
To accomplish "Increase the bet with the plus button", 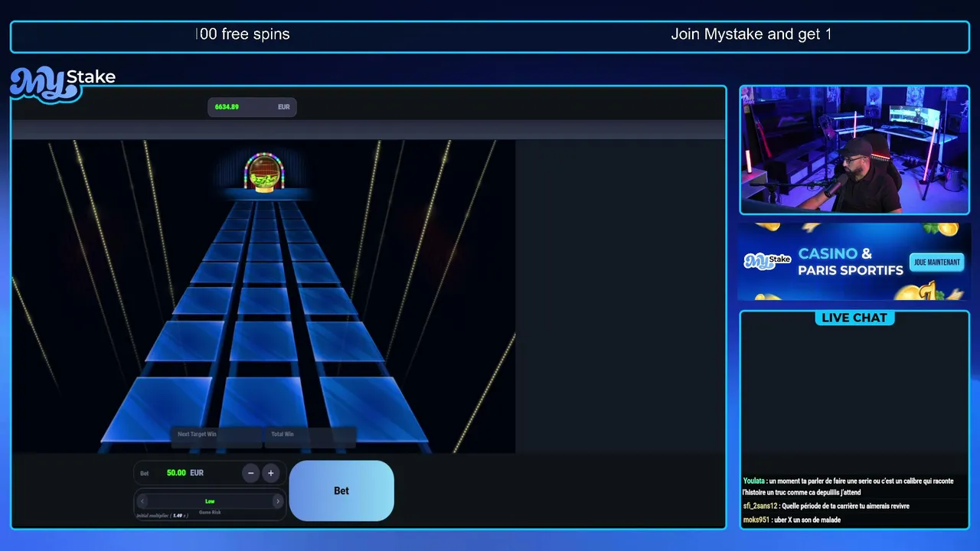I will coord(270,473).
